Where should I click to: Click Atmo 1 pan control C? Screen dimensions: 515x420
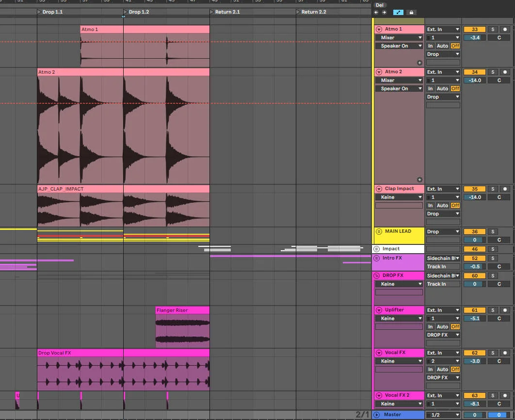pyautogui.click(x=499, y=38)
